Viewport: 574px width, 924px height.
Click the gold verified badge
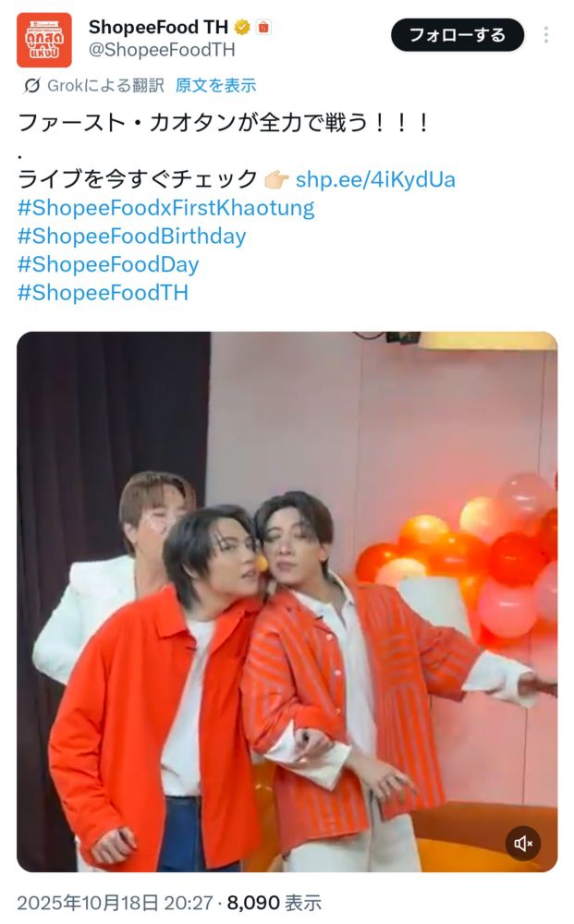click(x=242, y=27)
